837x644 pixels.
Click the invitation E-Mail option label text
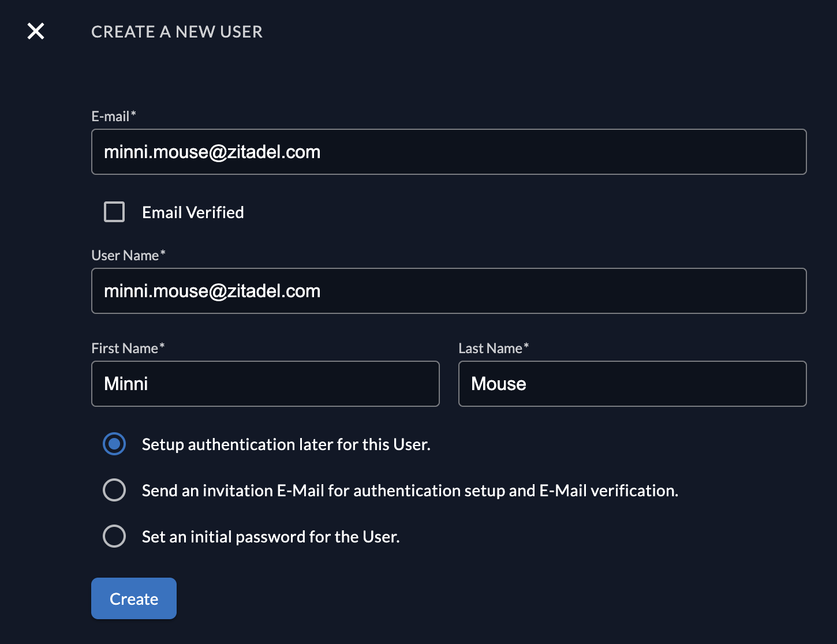coord(410,491)
